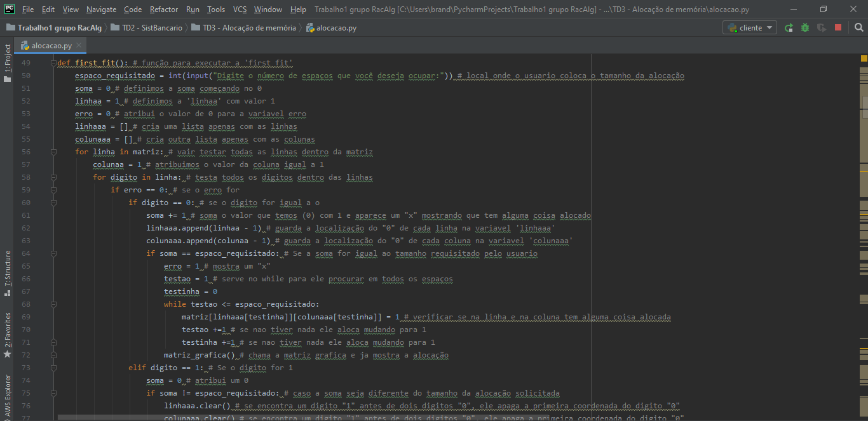
Task: Stop the running process with red square
Action: (x=838, y=27)
